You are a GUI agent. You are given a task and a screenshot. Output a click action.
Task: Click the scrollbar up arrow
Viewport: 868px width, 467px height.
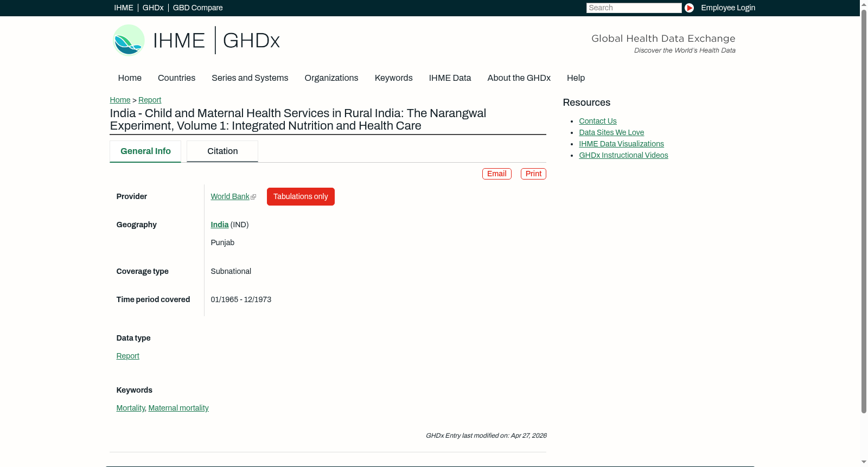click(x=864, y=4)
